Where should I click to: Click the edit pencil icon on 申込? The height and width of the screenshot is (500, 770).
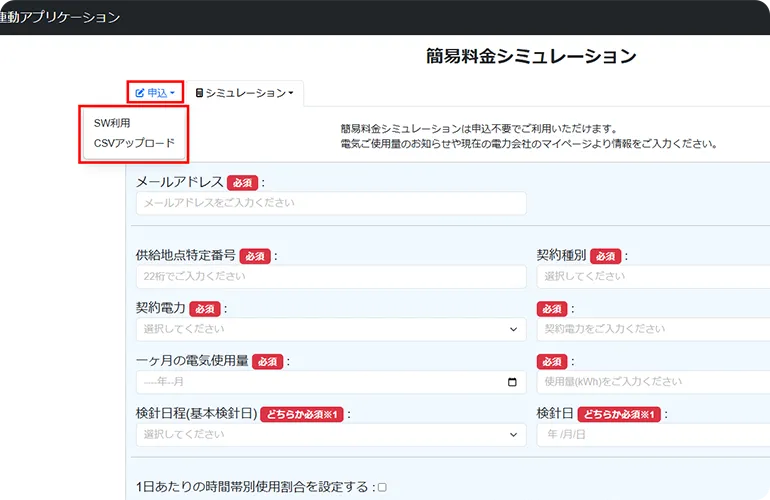[x=140, y=93]
